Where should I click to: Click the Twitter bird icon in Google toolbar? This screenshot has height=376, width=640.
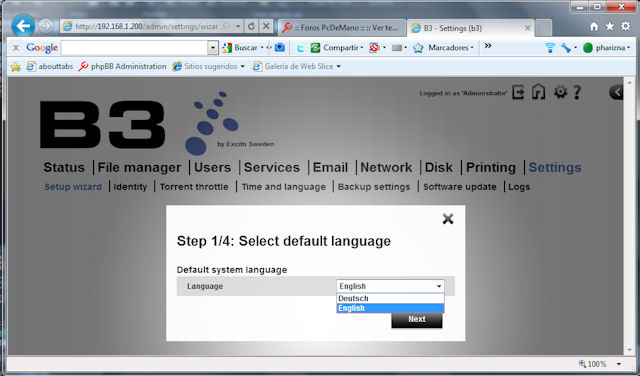click(300, 48)
